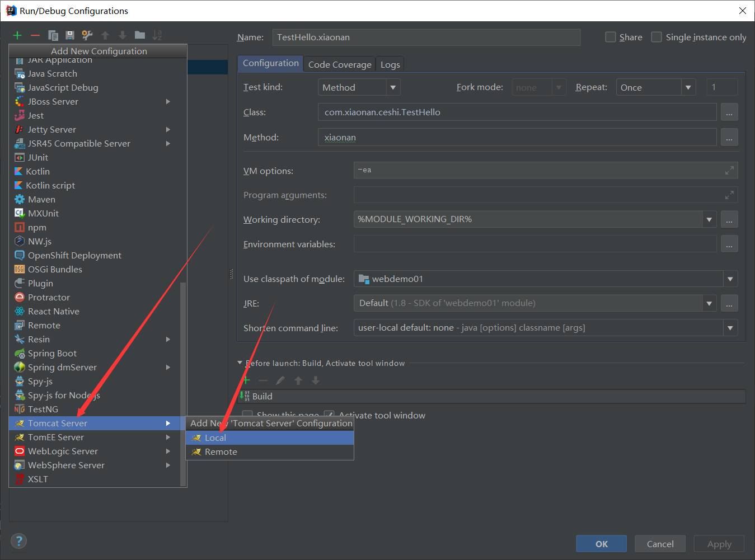Click the green Add New Configuration plus icon
Screen dimensions: 755x560
[17, 35]
